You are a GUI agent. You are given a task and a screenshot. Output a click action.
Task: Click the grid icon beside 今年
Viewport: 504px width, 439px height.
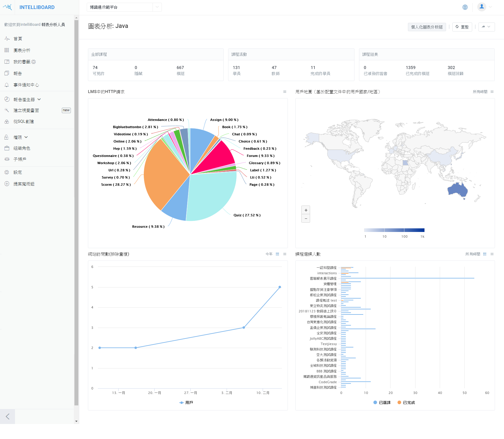277,254
